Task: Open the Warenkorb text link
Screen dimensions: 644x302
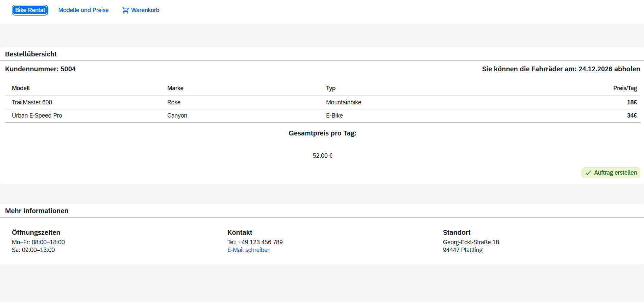Action: click(x=145, y=10)
